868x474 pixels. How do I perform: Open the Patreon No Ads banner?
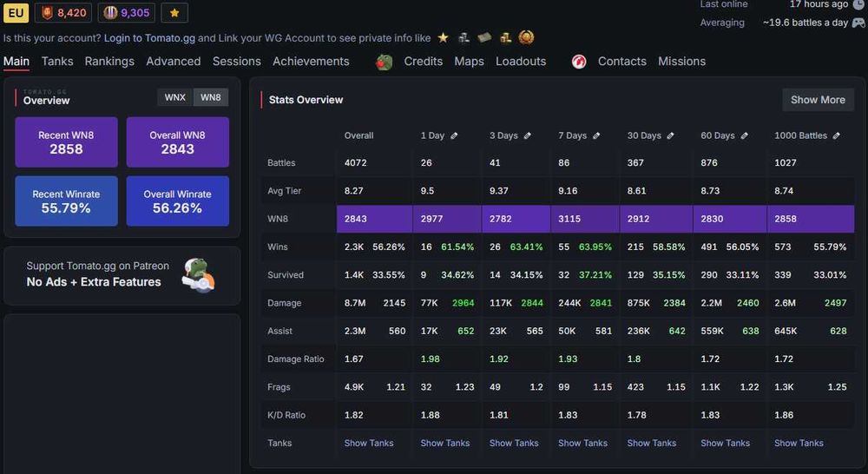122,275
